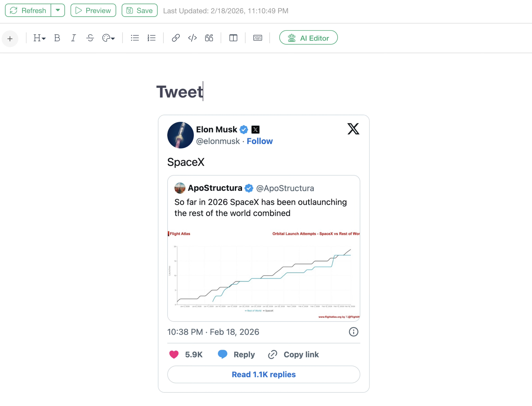Insert a hyperlink
This screenshot has height=406, width=532.
(176, 38)
